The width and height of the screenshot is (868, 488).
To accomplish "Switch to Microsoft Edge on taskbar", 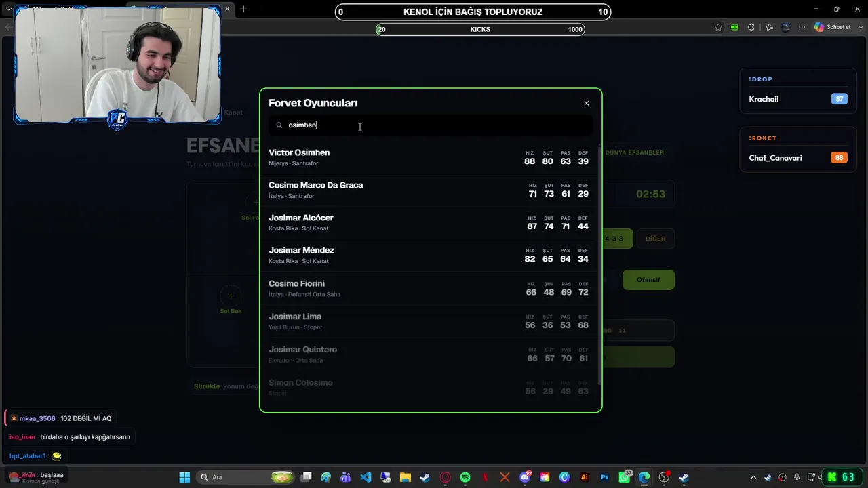I will click(644, 477).
